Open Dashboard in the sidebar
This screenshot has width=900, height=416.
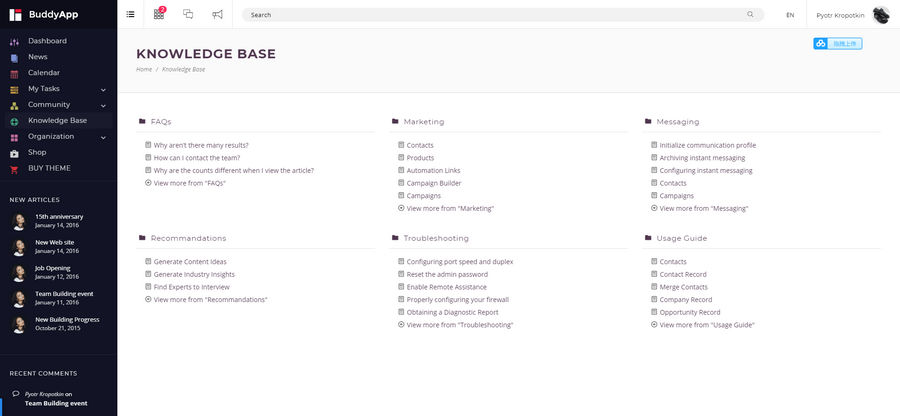point(47,41)
